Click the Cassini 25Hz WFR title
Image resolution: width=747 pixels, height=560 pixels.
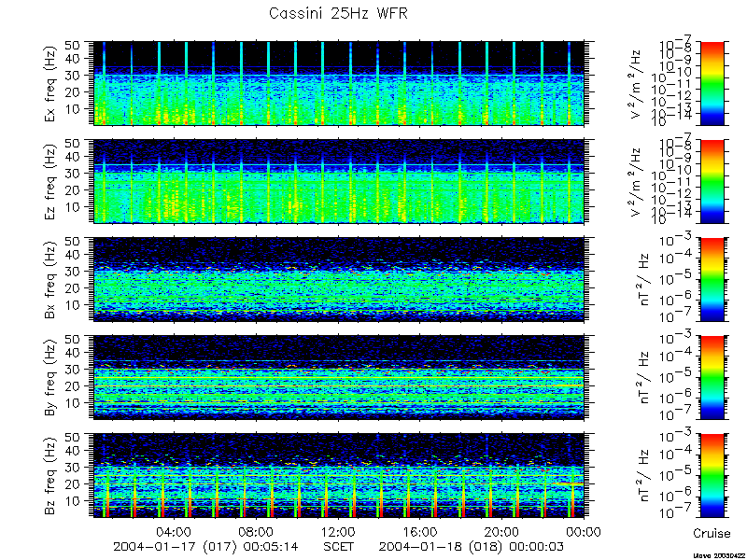[338, 13]
